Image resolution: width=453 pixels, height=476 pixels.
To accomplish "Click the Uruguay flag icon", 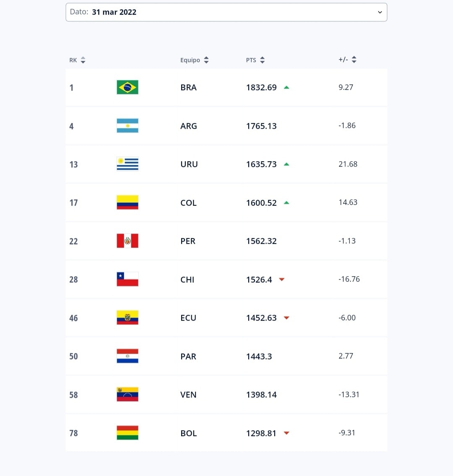I will click(128, 164).
